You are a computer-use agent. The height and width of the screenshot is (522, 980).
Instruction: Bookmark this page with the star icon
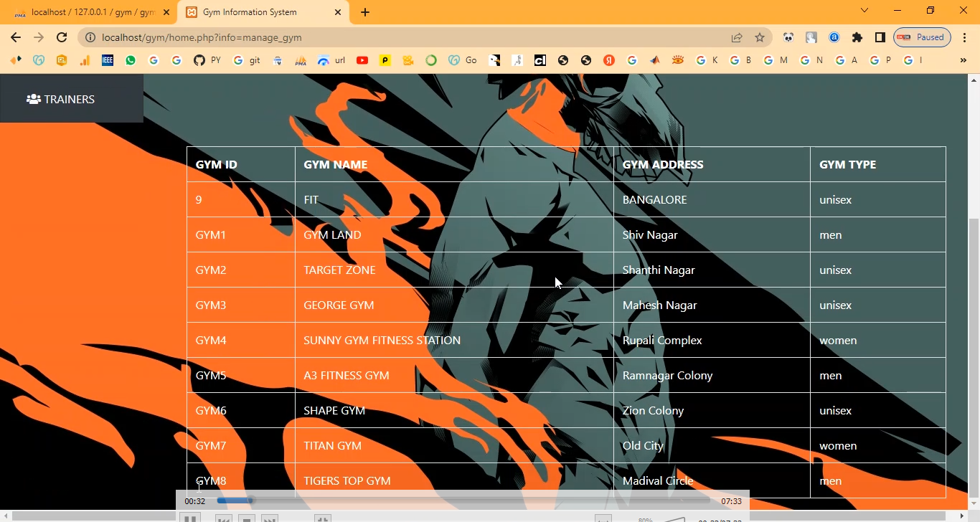tap(760, 37)
